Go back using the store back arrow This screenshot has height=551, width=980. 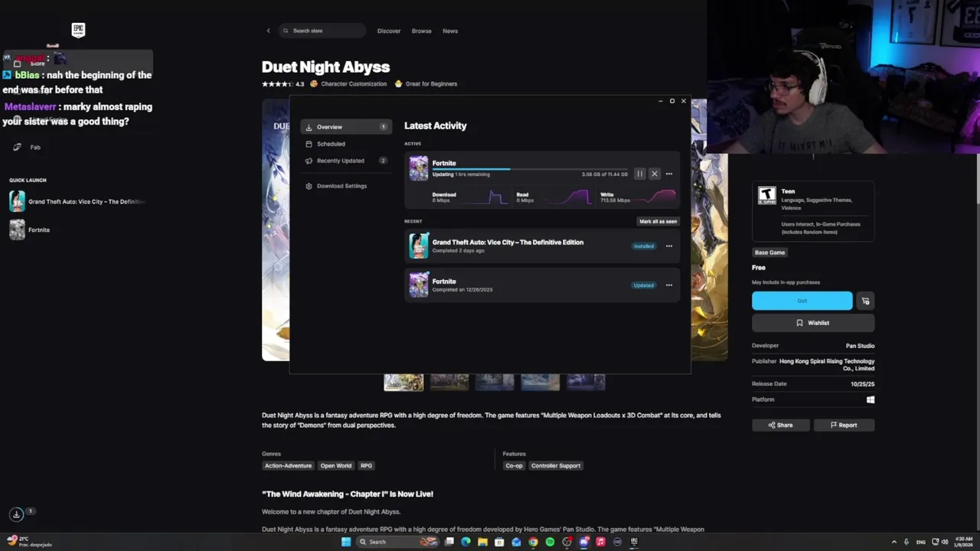click(268, 31)
